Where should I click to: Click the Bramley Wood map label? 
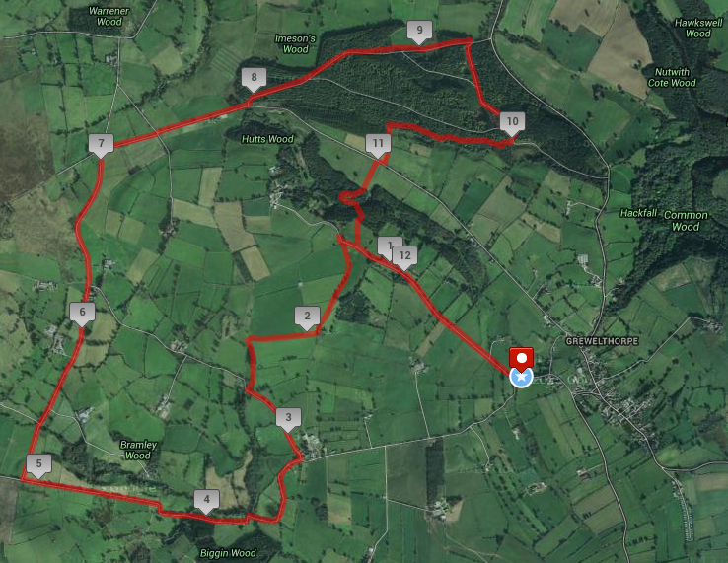coord(138,450)
